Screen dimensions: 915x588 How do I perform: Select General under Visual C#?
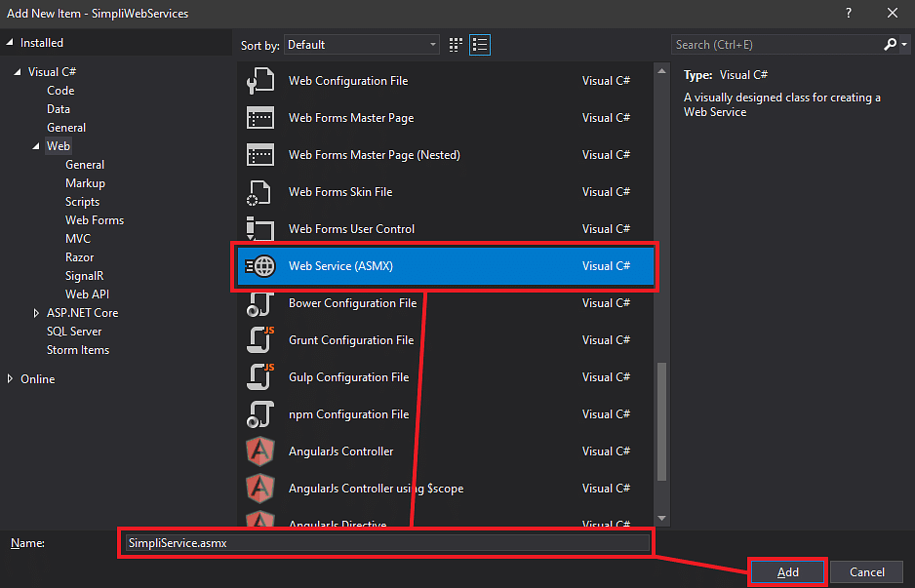(x=66, y=128)
